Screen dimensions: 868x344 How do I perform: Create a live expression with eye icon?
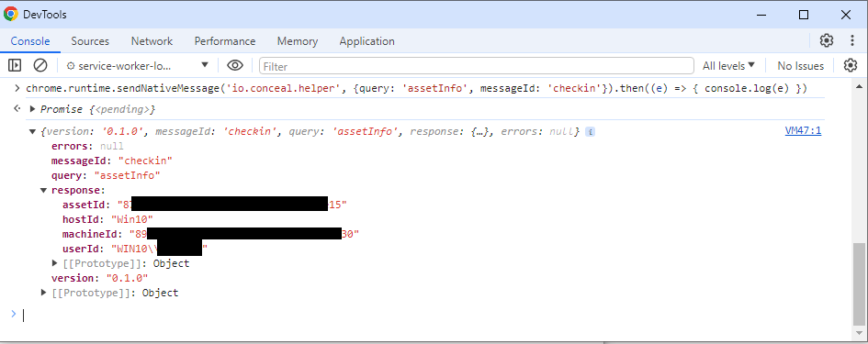(x=235, y=65)
